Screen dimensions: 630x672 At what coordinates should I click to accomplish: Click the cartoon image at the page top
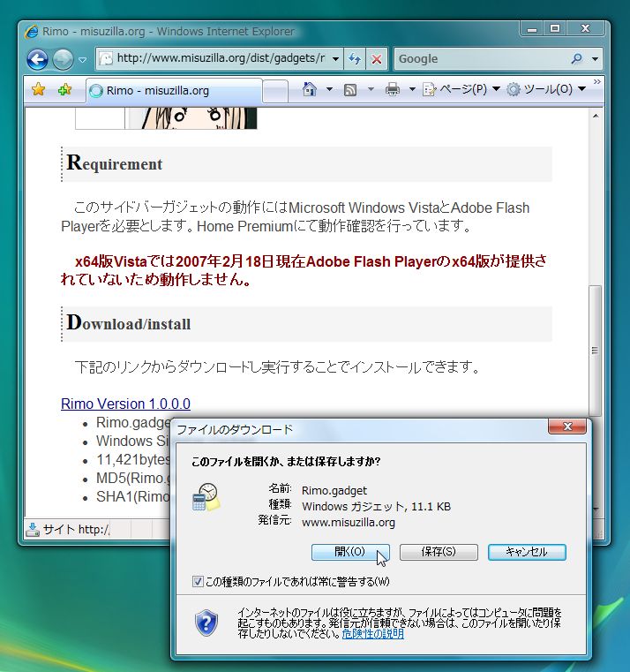(x=193, y=118)
